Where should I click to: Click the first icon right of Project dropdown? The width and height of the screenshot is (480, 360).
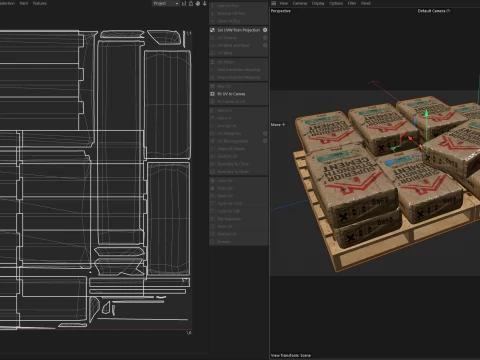tap(184, 3)
